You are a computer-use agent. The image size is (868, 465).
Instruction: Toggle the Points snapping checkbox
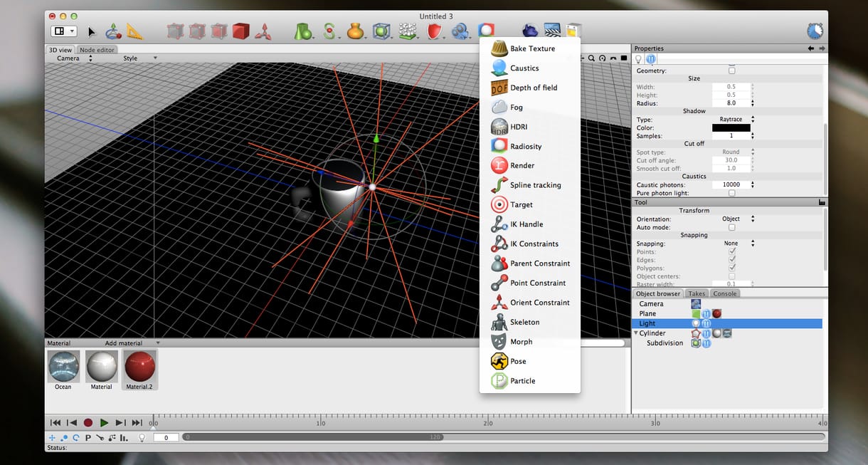(x=731, y=251)
